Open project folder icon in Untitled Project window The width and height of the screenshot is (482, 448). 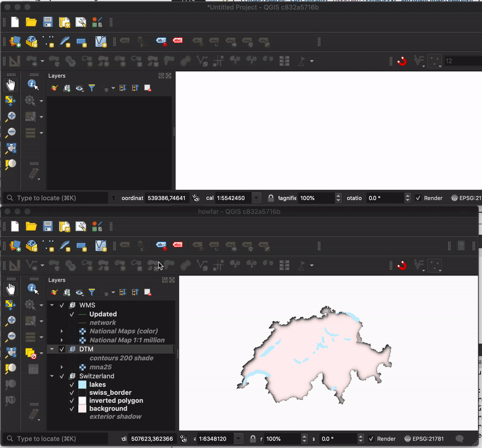coord(31,22)
